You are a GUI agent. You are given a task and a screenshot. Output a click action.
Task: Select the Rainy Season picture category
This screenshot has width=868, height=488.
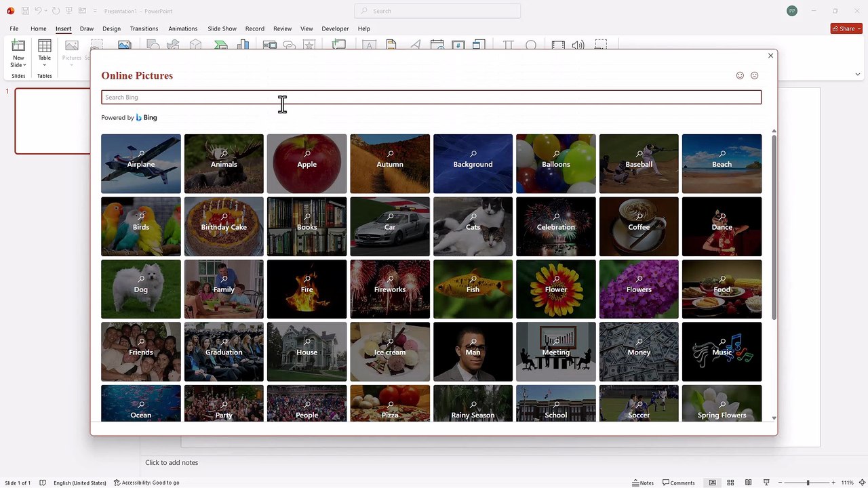[473, 403]
